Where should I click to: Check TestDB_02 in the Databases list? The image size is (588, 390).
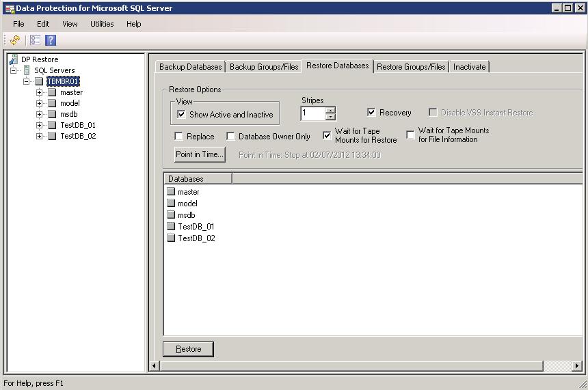[x=171, y=238]
